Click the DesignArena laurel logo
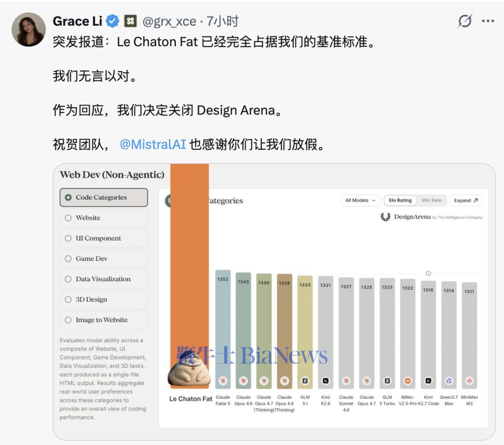The height and width of the screenshot is (445, 504). pyautogui.click(x=385, y=217)
